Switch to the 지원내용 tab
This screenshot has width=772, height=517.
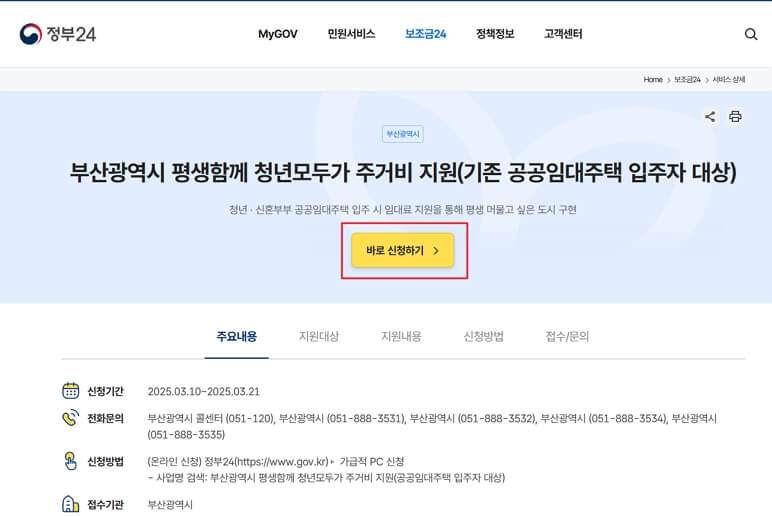(401, 337)
